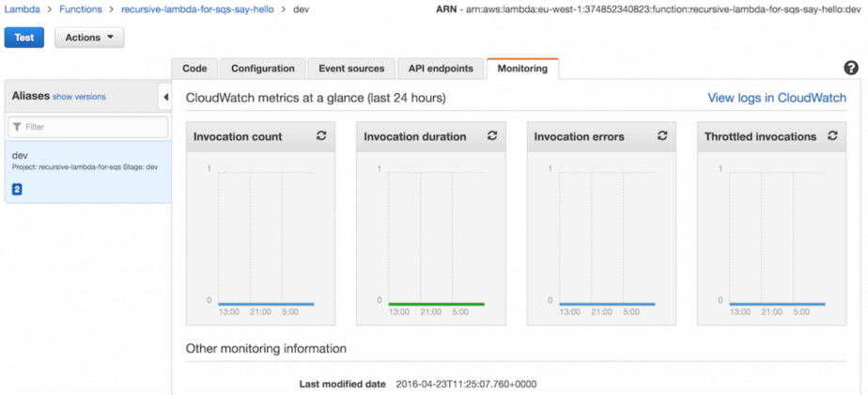
Task: Open the Actions dropdown menu
Action: coord(89,38)
